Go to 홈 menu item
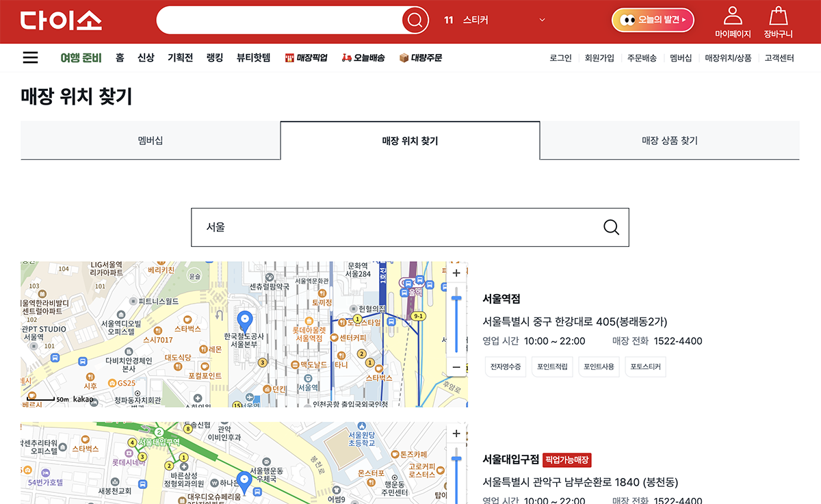 [x=120, y=57]
